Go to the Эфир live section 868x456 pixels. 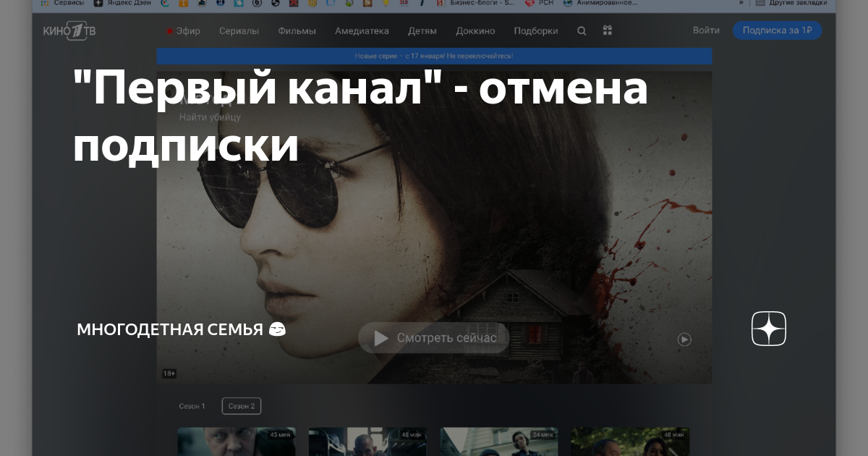click(184, 31)
